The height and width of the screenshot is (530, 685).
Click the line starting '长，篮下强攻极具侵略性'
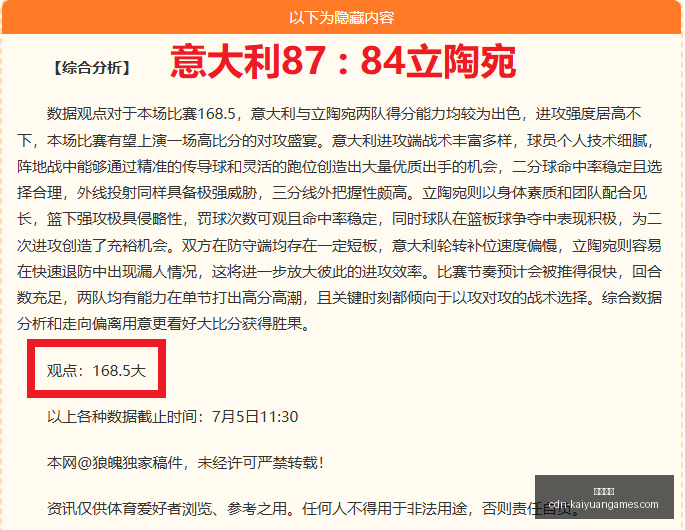(x=339, y=219)
